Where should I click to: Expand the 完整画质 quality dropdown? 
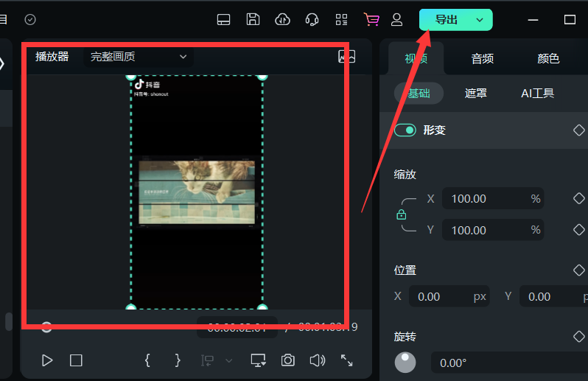139,57
